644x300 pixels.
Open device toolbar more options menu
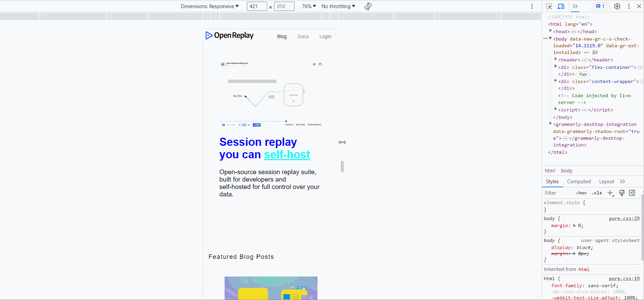[x=532, y=6]
